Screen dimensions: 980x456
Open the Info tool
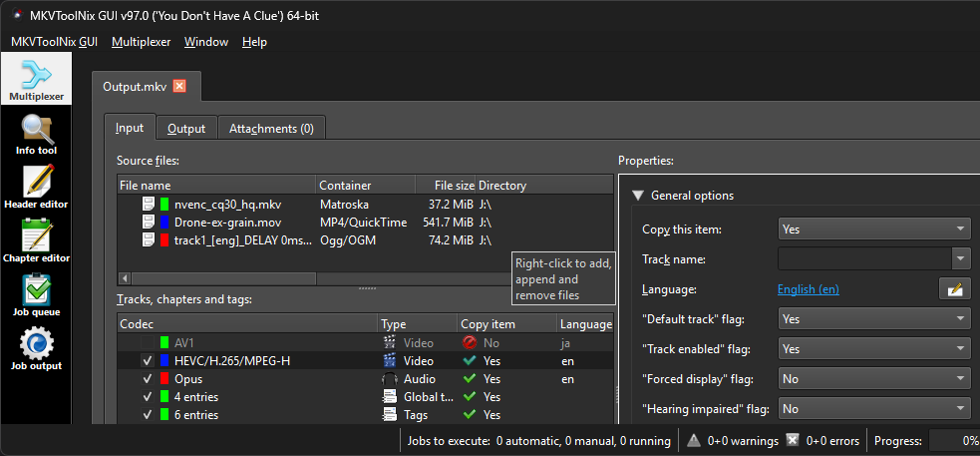pyautogui.click(x=36, y=135)
